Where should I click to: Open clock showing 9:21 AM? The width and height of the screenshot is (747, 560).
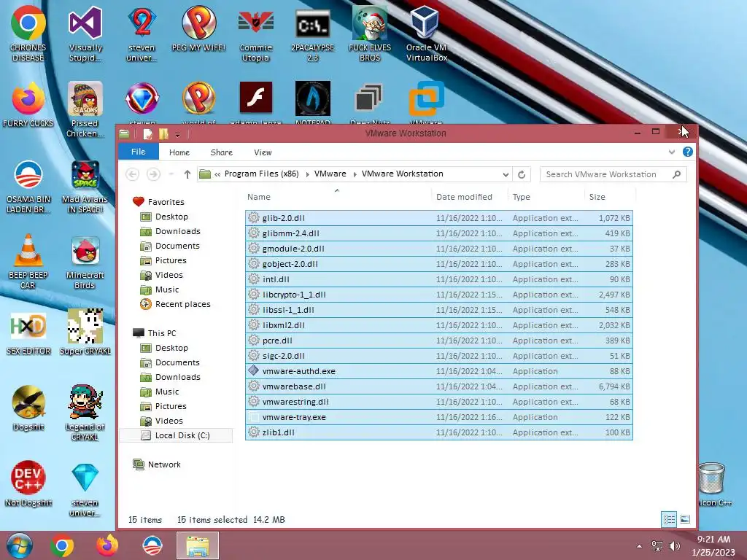pos(713,545)
